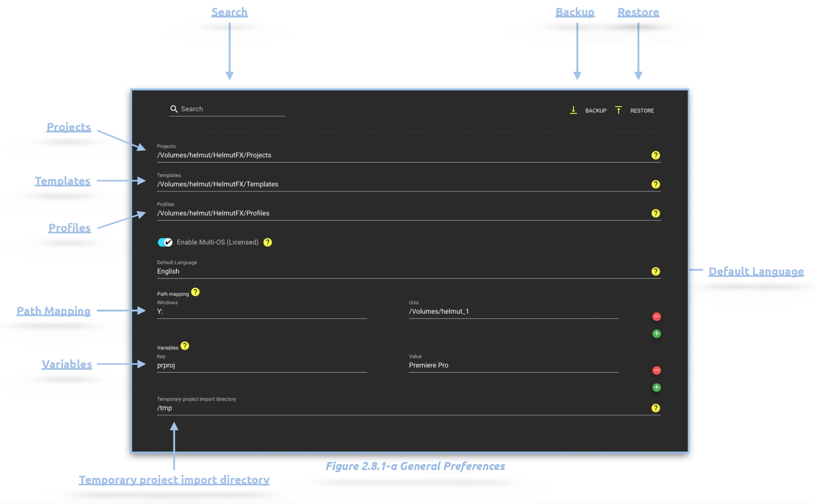815x504 pixels.
Task: Click help icon next to Path mapping
Action: point(195,292)
